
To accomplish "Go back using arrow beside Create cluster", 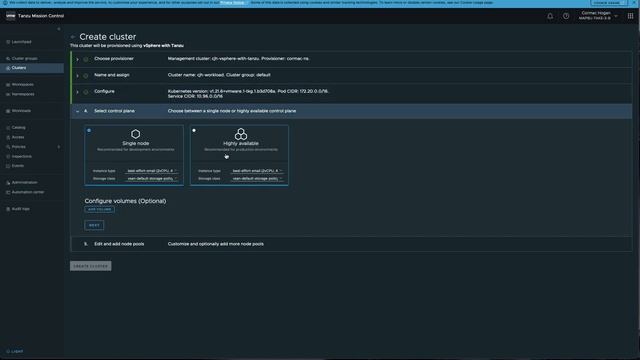I will pyautogui.click(x=73, y=37).
